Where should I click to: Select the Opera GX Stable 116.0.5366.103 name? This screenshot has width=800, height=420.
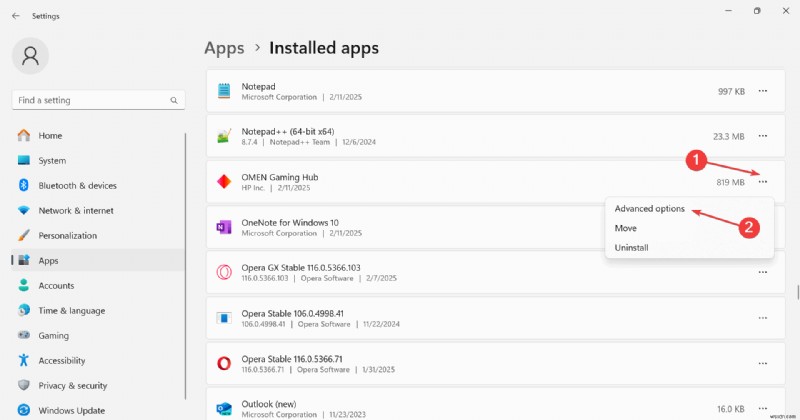301,267
